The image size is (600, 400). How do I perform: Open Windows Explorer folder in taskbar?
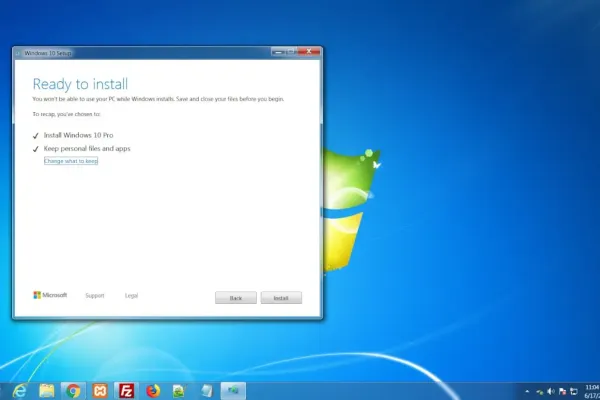point(47,391)
